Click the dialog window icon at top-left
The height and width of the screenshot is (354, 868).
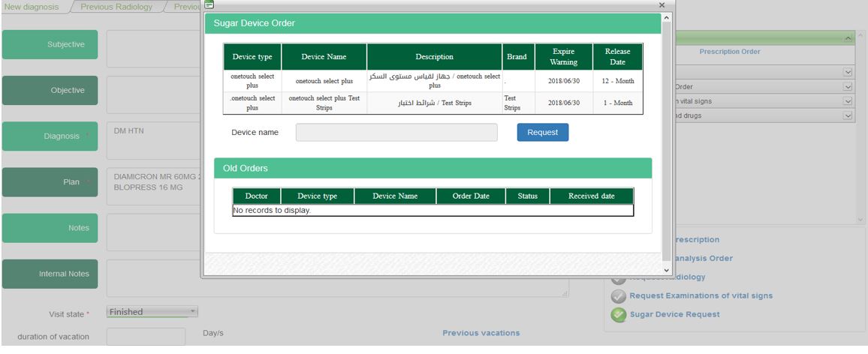pos(209,5)
